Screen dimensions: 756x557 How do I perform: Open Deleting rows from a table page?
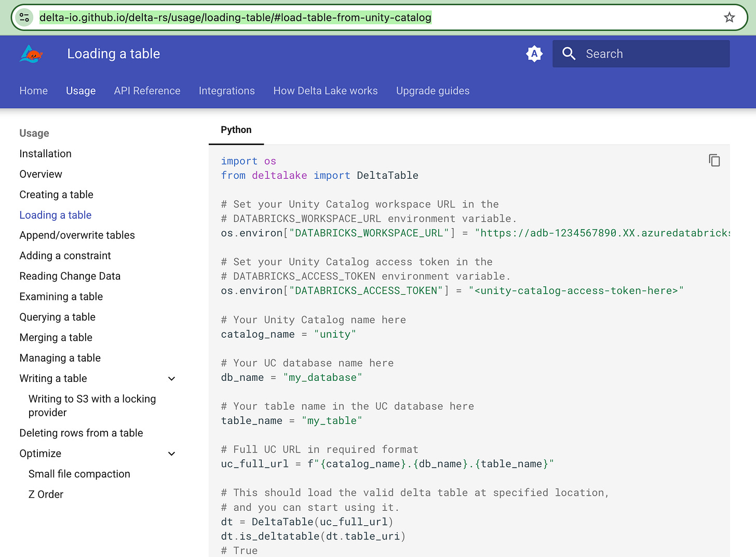(x=82, y=433)
